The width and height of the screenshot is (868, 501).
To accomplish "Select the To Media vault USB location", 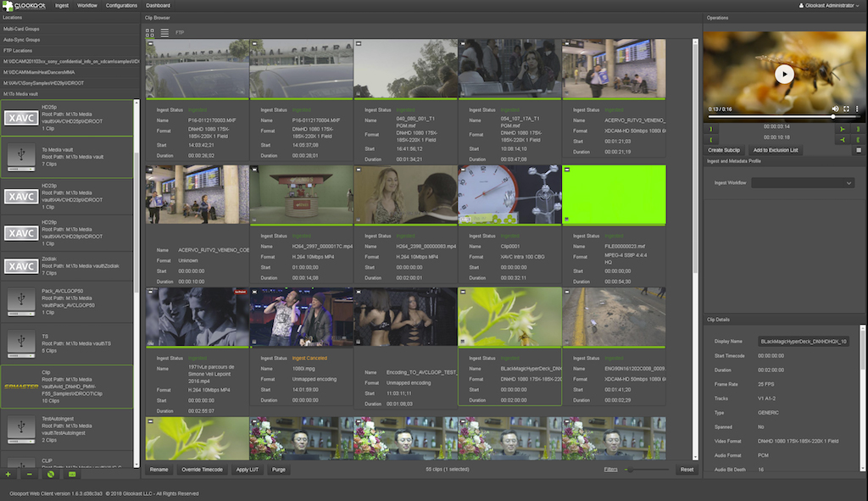I will pyautogui.click(x=67, y=157).
